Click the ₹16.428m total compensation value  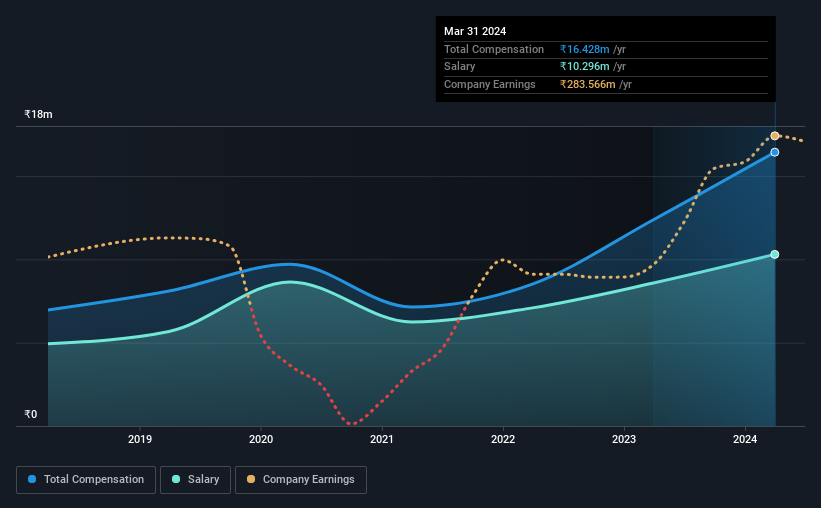click(584, 49)
